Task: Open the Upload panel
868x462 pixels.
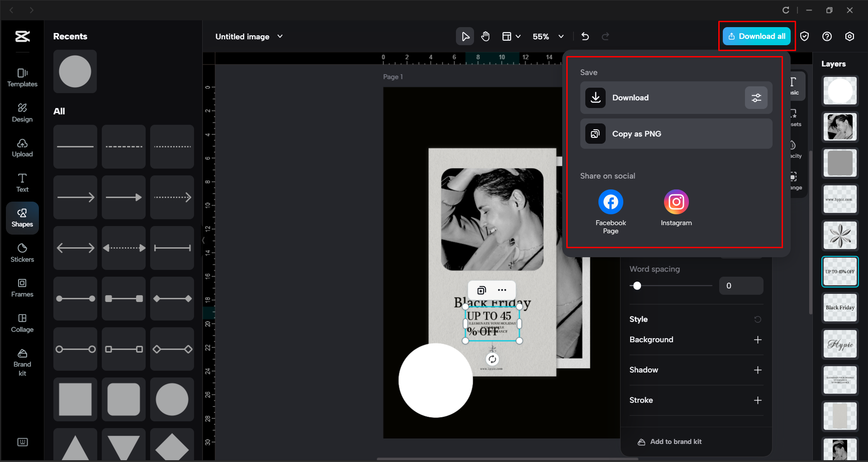Action: [22, 148]
